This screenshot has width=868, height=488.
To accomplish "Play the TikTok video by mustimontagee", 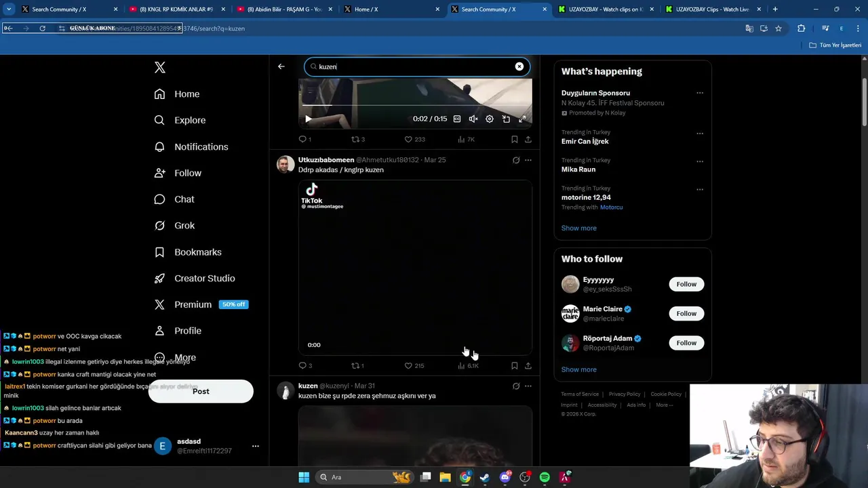I will click(415, 267).
